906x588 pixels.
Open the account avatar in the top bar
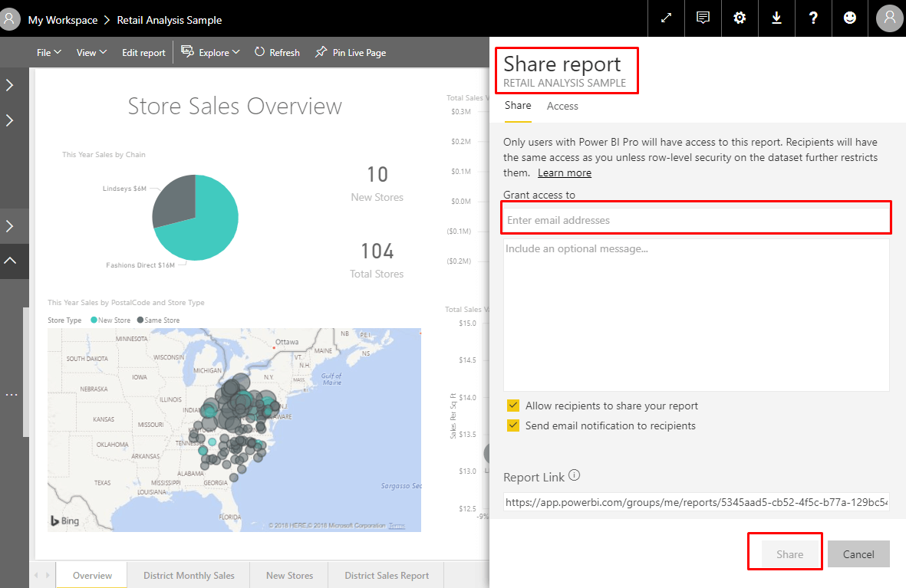[890, 18]
